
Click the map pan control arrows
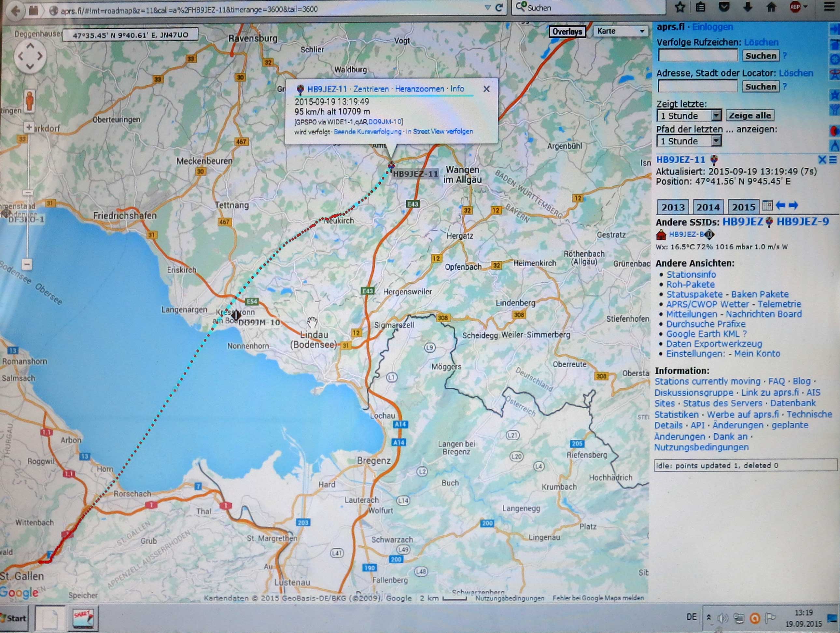pyautogui.click(x=30, y=56)
